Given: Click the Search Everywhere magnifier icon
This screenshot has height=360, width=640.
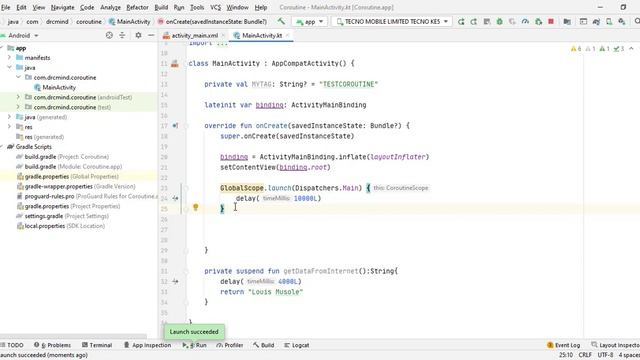Looking at the screenshot, I should (x=637, y=22).
